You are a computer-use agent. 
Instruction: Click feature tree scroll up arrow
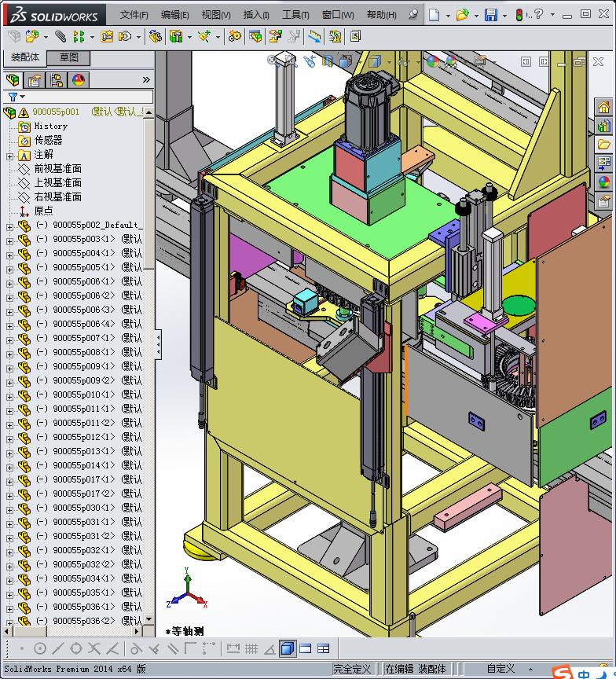click(148, 112)
